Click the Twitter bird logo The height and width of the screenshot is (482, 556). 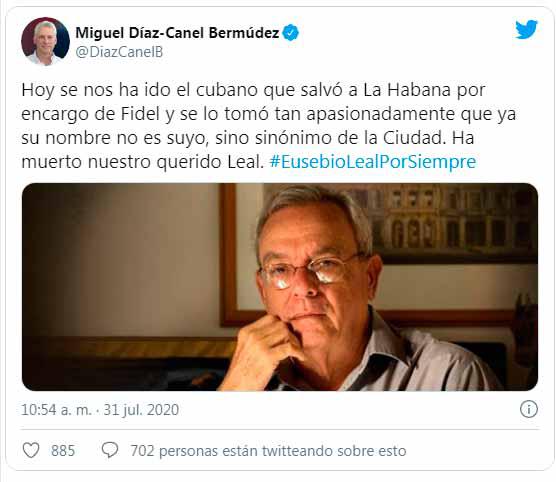point(526,29)
